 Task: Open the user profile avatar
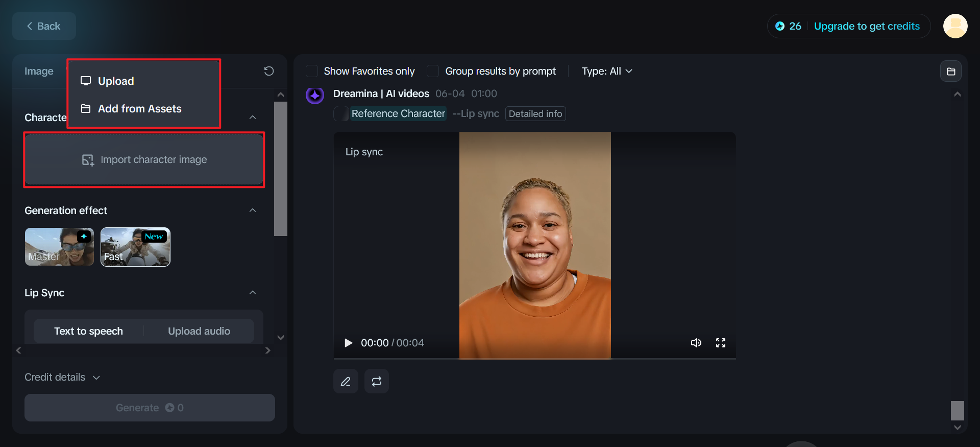click(x=955, y=26)
